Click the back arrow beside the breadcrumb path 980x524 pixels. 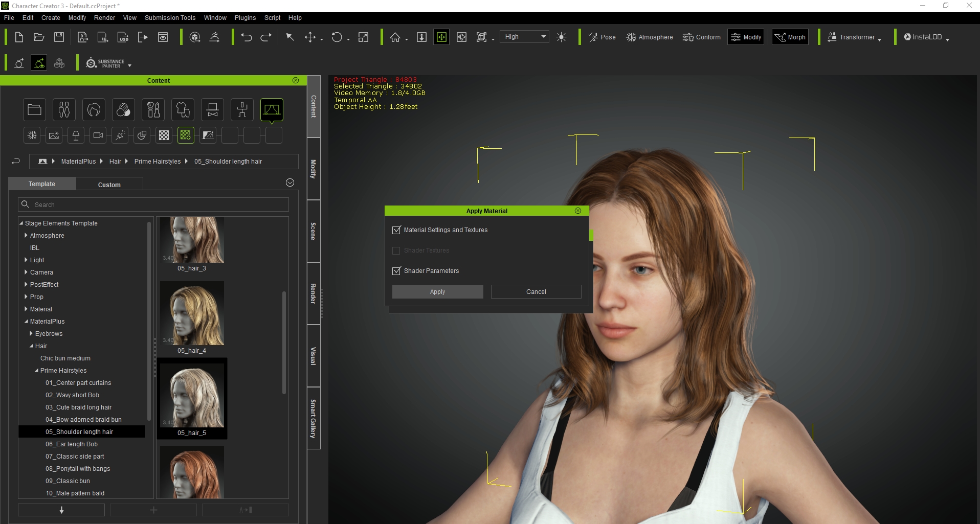click(16, 161)
